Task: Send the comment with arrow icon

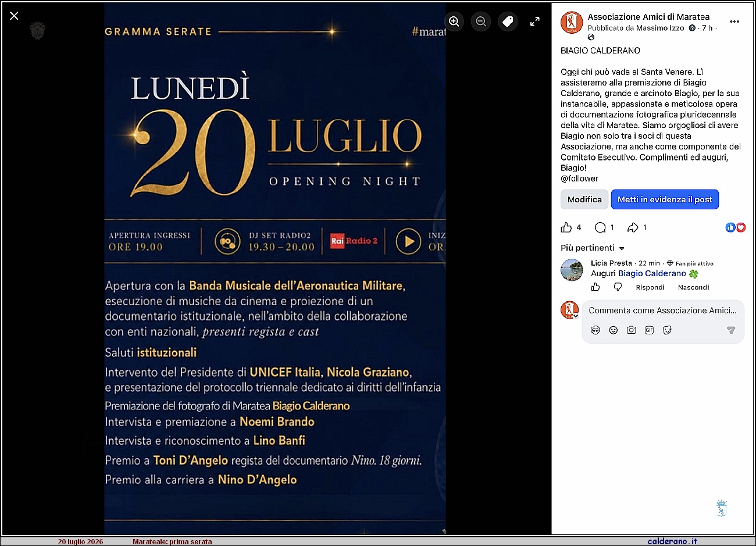Action: tap(731, 330)
